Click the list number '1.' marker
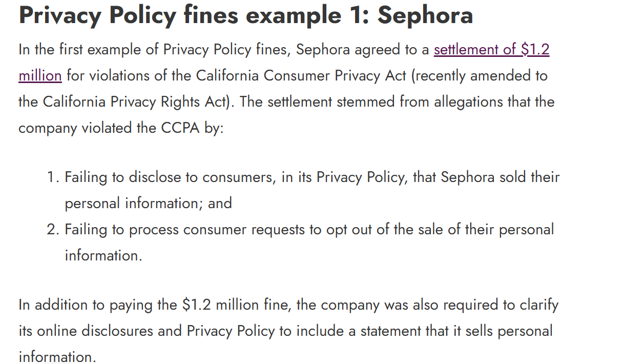The image size is (644, 364). (x=53, y=177)
